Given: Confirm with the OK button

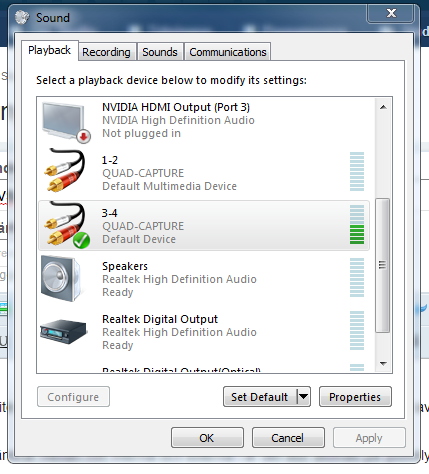Looking at the screenshot, I should coord(207,438).
